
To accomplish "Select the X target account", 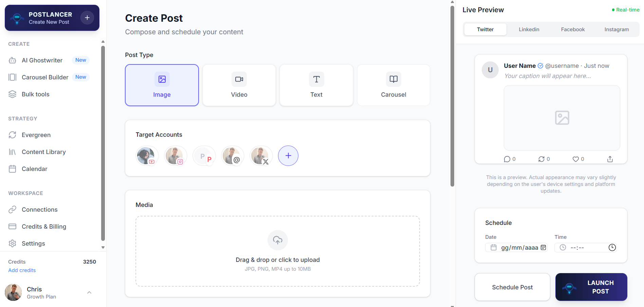I will (261, 156).
